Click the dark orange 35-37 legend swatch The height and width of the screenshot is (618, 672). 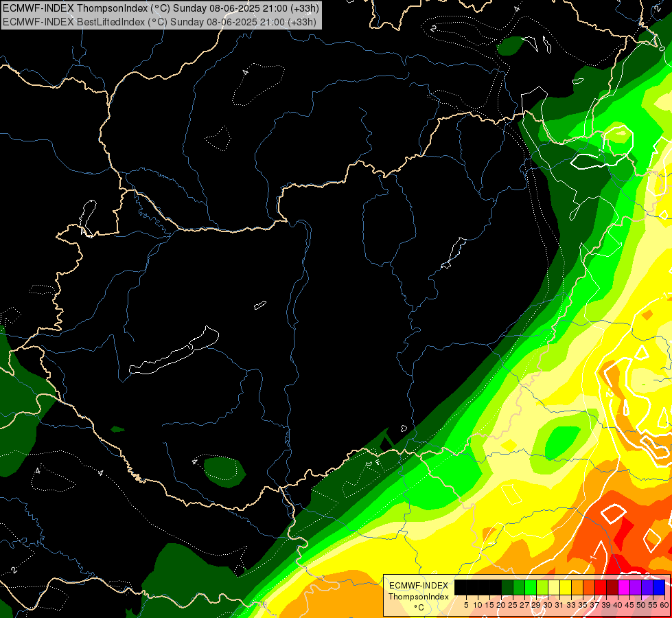(589, 588)
